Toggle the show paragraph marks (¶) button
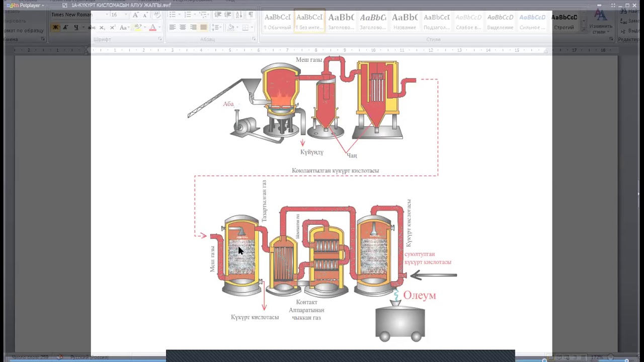644x362 pixels. [251, 15]
